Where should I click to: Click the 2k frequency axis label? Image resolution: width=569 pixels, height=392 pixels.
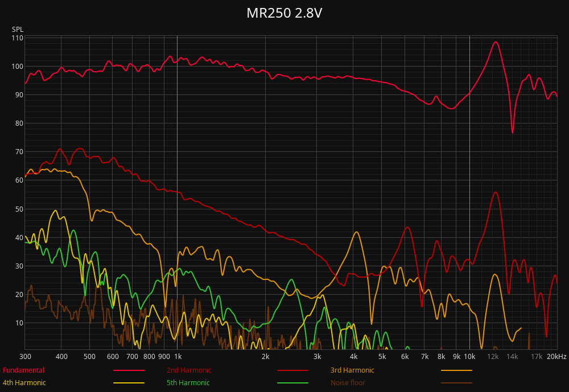(266, 356)
